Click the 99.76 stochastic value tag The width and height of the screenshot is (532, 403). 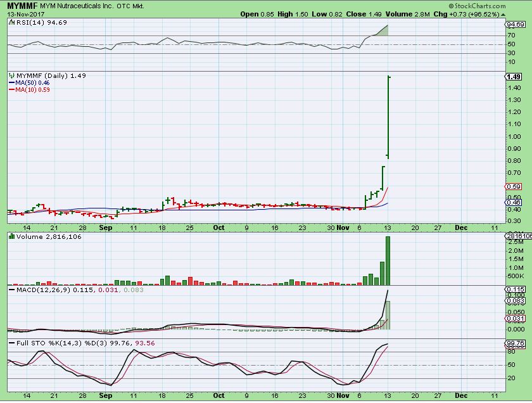(x=514, y=344)
